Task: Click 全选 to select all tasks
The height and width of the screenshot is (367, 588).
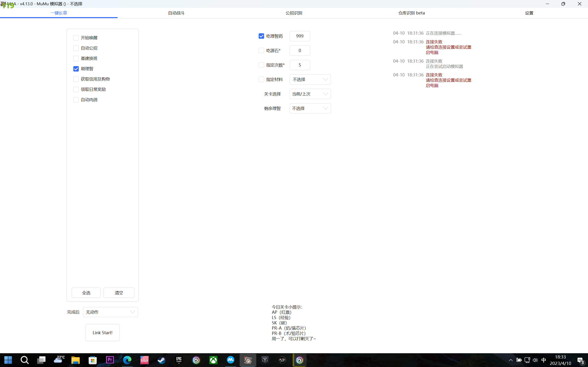Action: point(86,292)
